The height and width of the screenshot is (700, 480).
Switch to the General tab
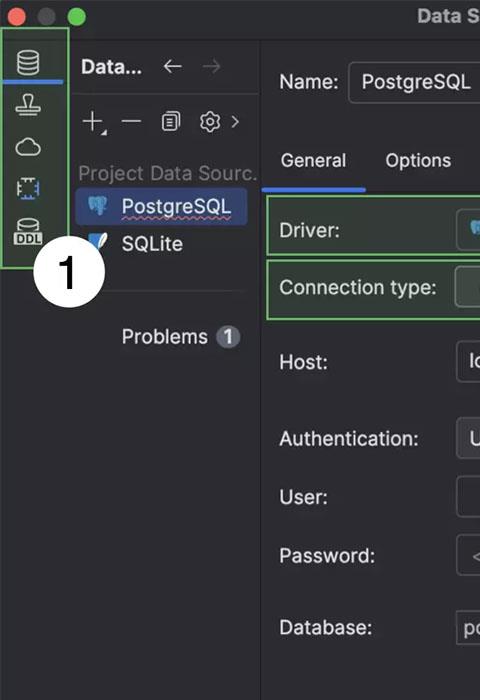(x=313, y=161)
